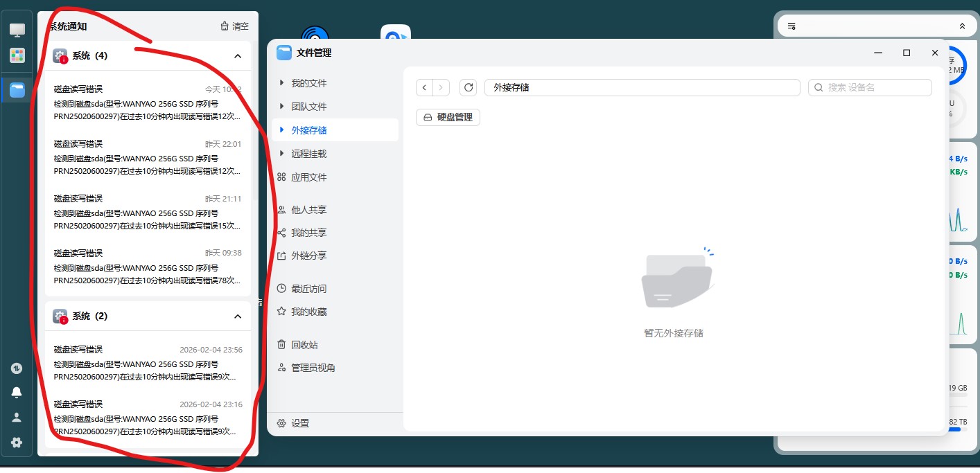
Task: Click the 系统 (2) group gear icon
Action: [60, 316]
